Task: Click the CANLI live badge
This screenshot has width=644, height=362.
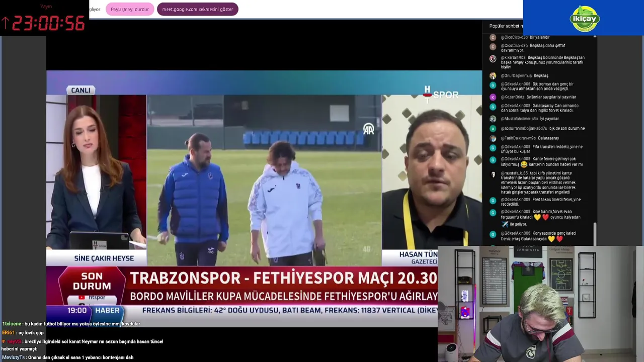Action: click(80, 90)
